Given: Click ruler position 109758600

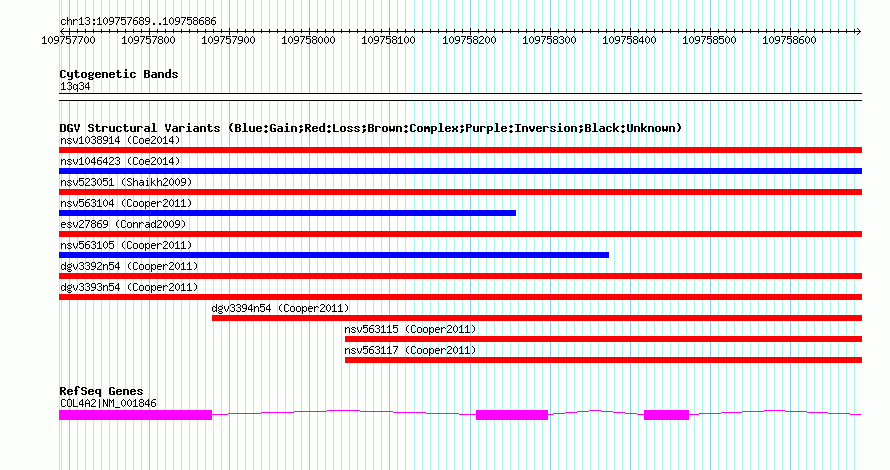Looking at the screenshot, I should 789,40.
